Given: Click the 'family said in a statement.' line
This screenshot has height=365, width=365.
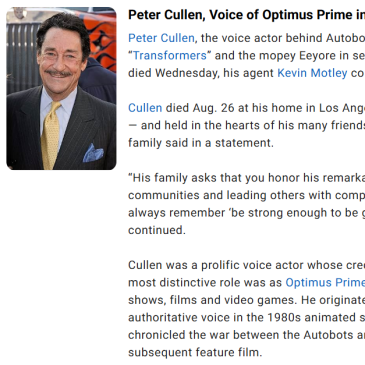Looking at the screenshot, I should 201,143.
